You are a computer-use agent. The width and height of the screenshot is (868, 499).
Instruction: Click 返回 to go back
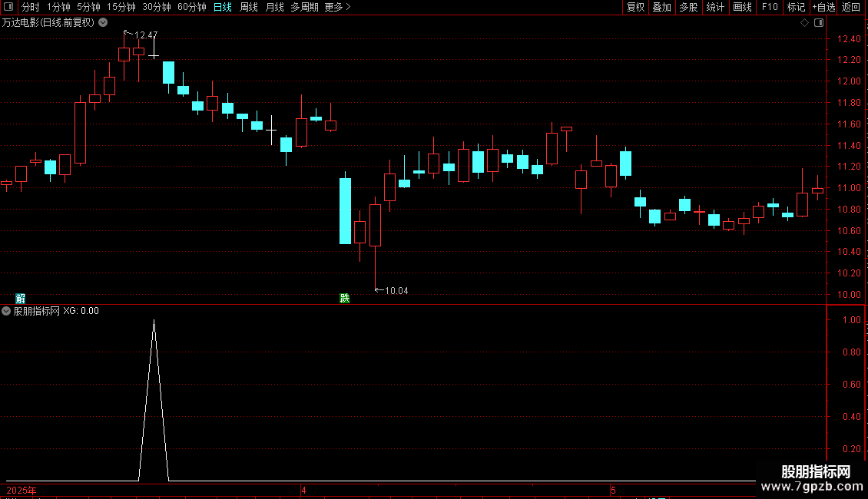pyautogui.click(x=850, y=7)
